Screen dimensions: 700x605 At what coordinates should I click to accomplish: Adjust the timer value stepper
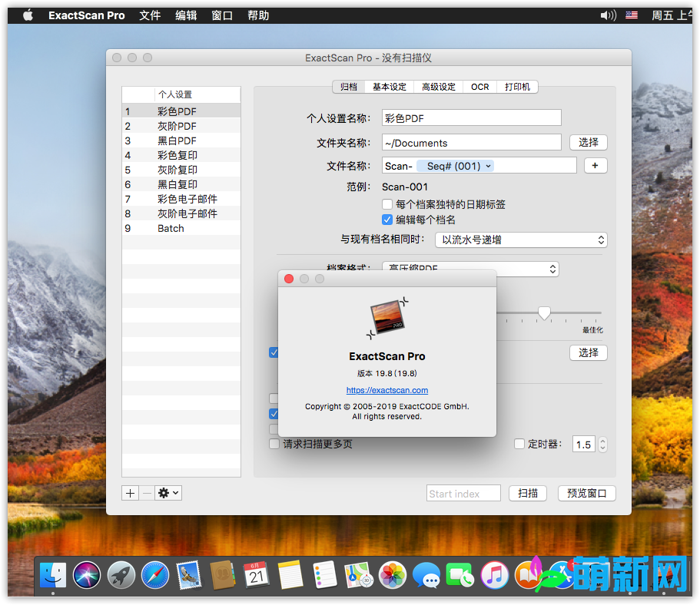click(602, 445)
